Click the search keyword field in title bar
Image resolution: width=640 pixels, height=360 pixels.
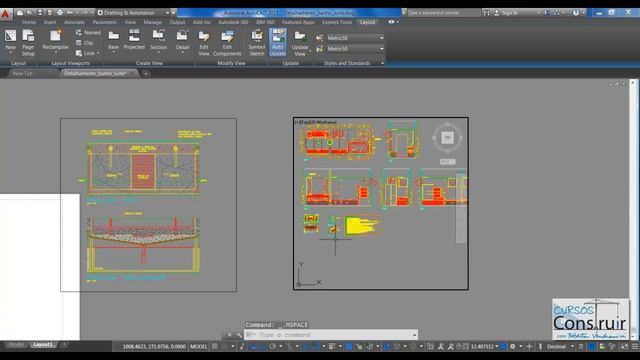[x=444, y=13]
